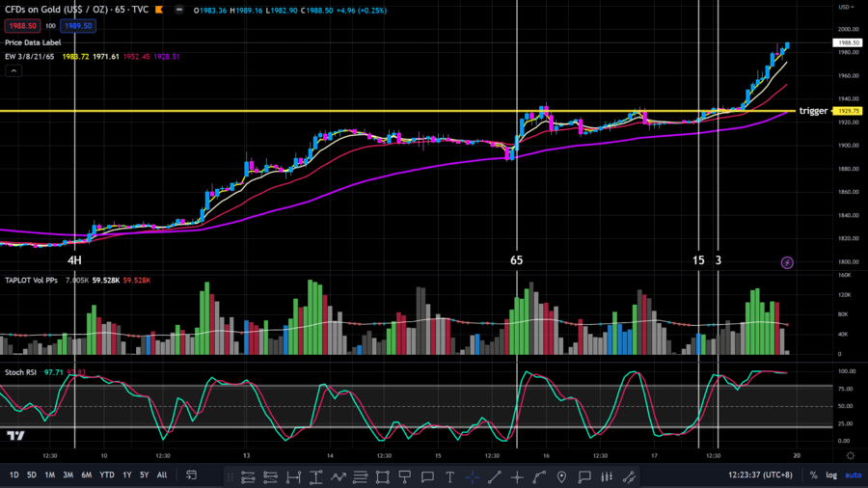The image size is (868, 488).
Task: Open the USD currency dropdown
Action: point(846,7)
